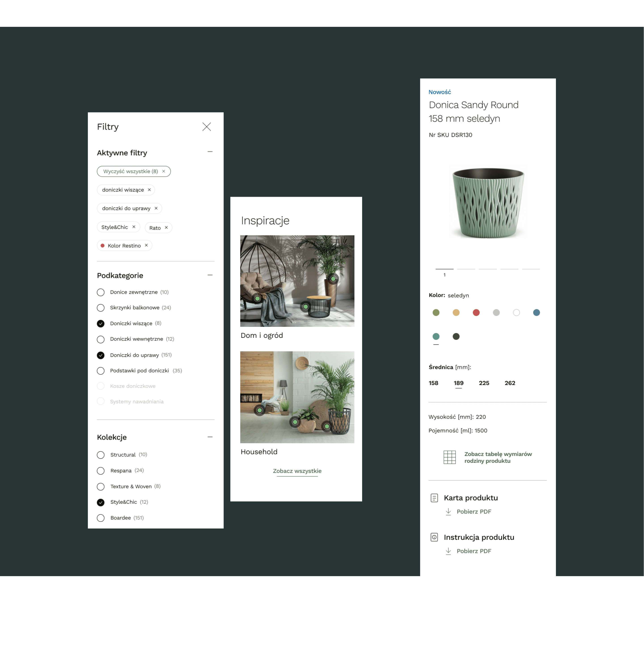Image resolution: width=644 pixels, height=647 pixels.
Task: Select the 225 diameter option
Action: (x=484, y=383)
